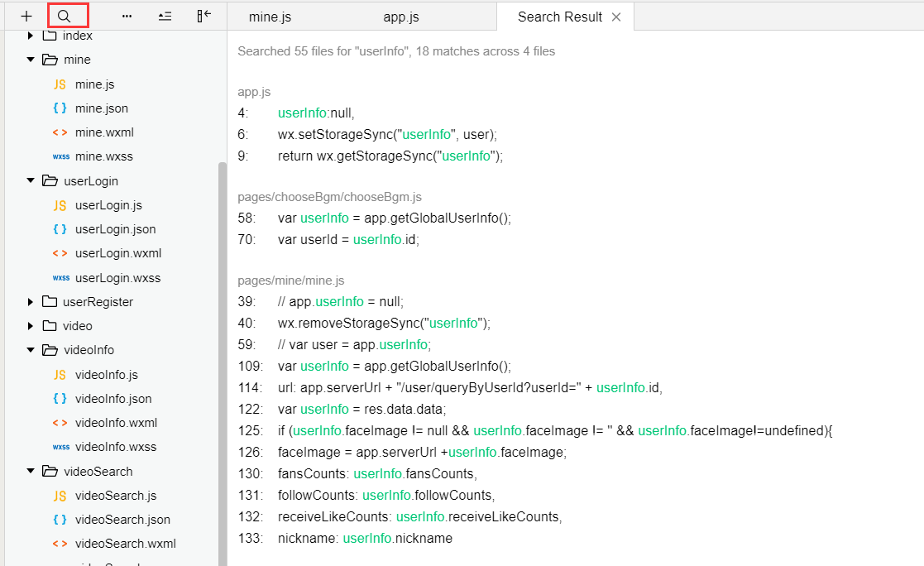Click line 6 wx.setStorageSync result in app.js

pyautogui.click(x=367, y=134)
